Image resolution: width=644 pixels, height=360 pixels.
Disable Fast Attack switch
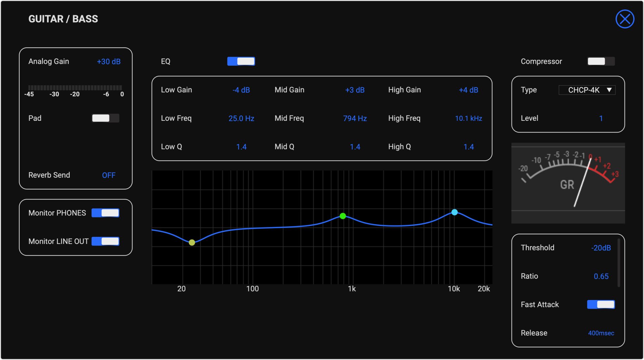pos(601,305)
